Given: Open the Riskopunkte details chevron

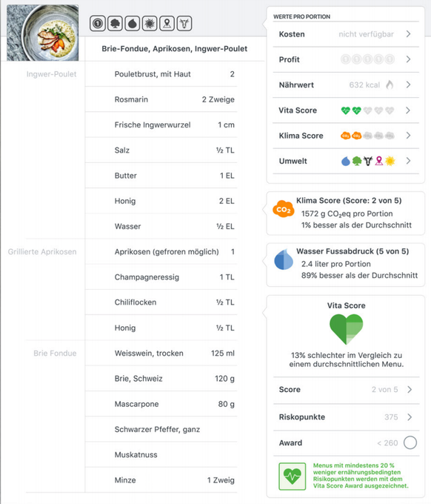Looking at the screenshot, I should click(410, 417).
